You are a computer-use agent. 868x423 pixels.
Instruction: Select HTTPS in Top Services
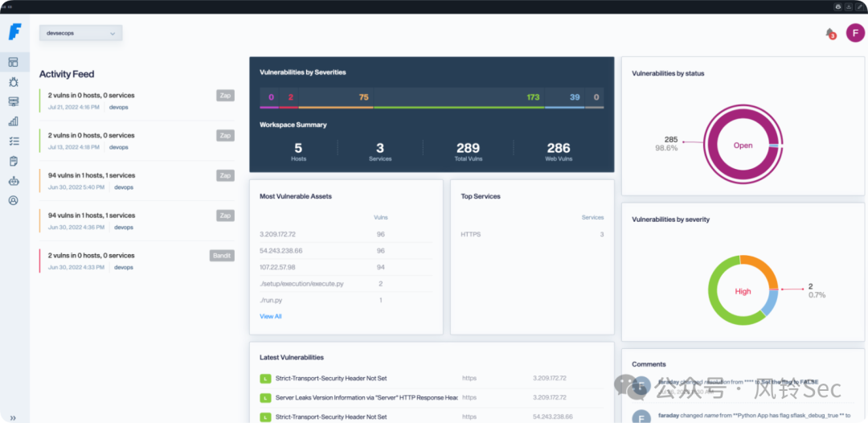pyautogui.click(x=470, y=234)
